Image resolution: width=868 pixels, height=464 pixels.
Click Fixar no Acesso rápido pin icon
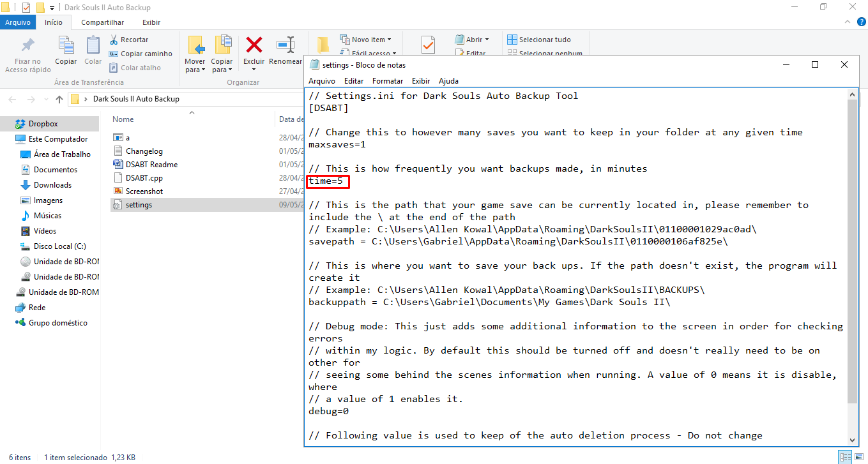[28, 46]
